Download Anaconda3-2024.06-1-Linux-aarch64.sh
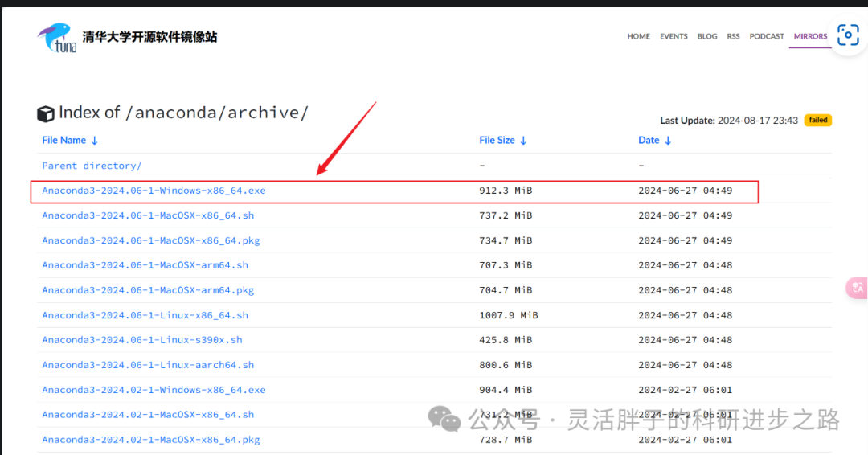This screenshot has width=868, height=455. (148, 365)
